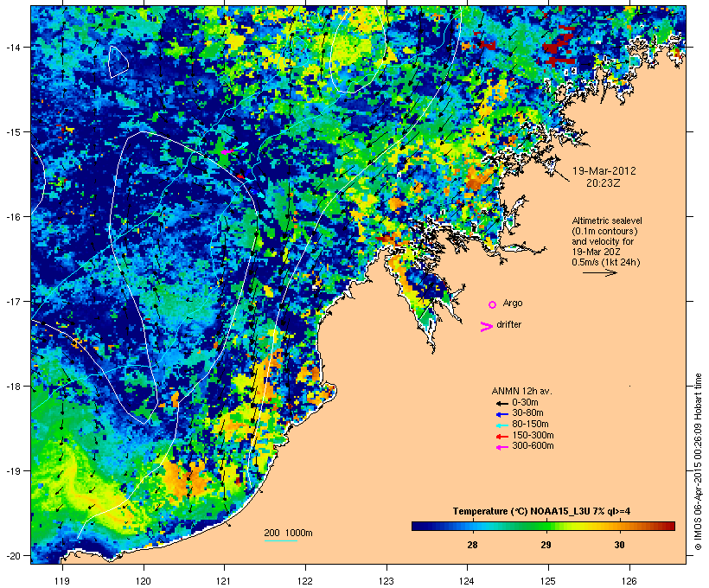Click the latitude axis label -14
This screenshot has width=709, height=588.
(x=12, y=47)
